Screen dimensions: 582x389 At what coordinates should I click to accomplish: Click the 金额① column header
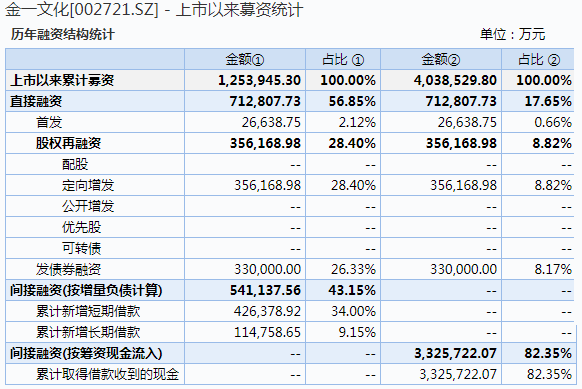pos(245,59)
